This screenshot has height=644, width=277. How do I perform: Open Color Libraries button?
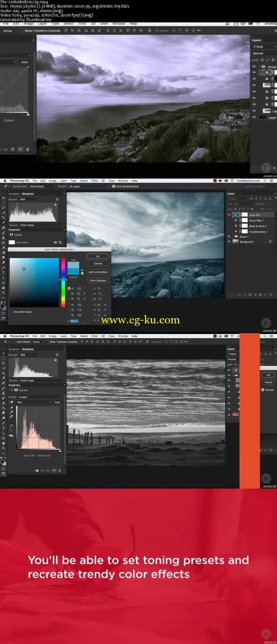(98, 280)
